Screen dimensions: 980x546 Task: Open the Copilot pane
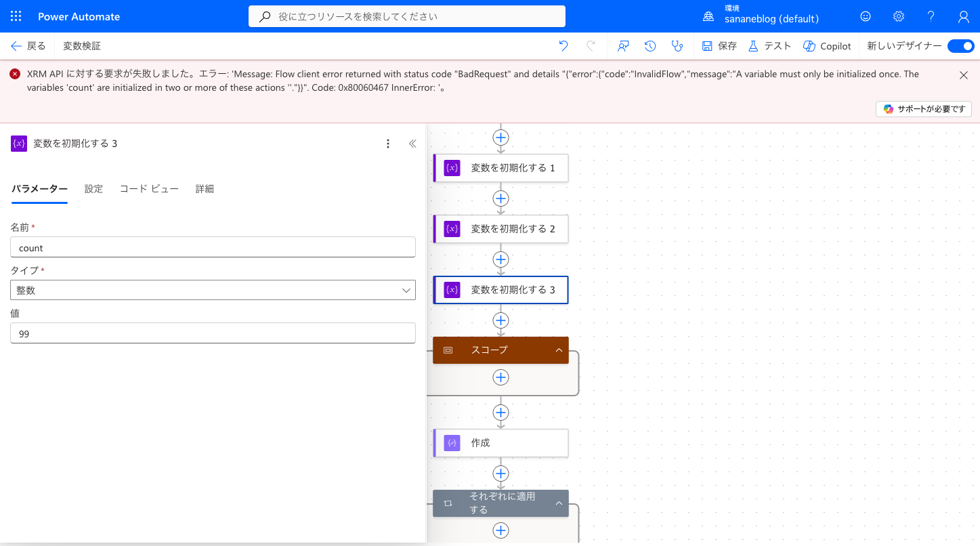[827, 46]
